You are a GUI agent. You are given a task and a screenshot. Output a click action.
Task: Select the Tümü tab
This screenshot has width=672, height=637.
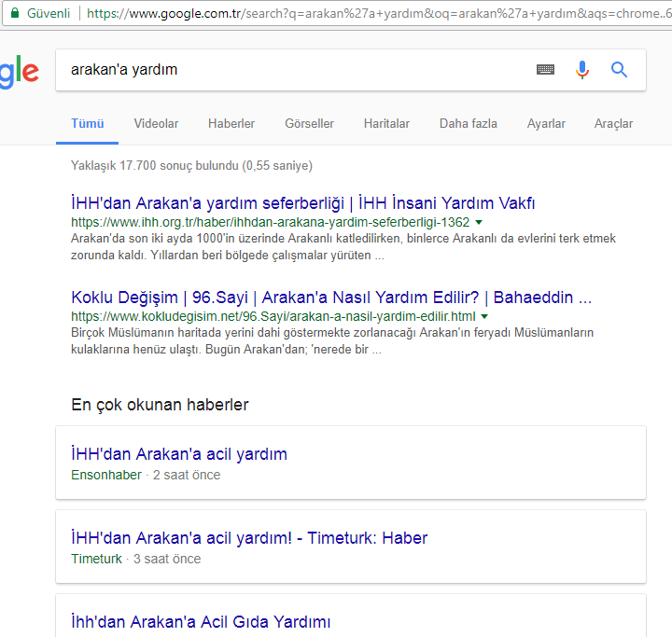88,123
